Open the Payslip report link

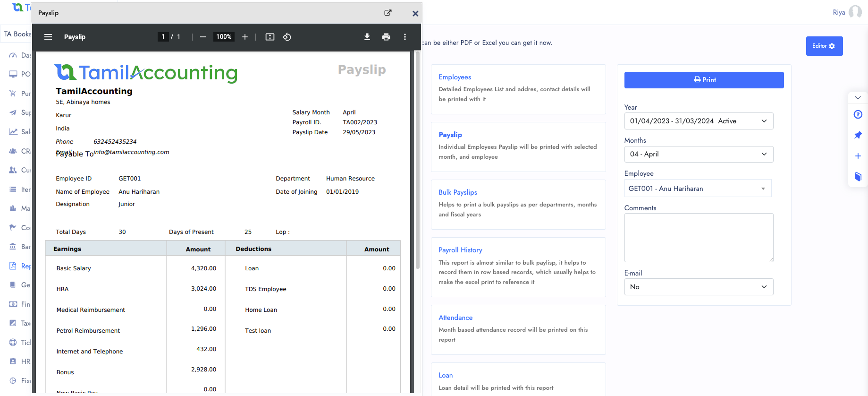coord(450,135)
